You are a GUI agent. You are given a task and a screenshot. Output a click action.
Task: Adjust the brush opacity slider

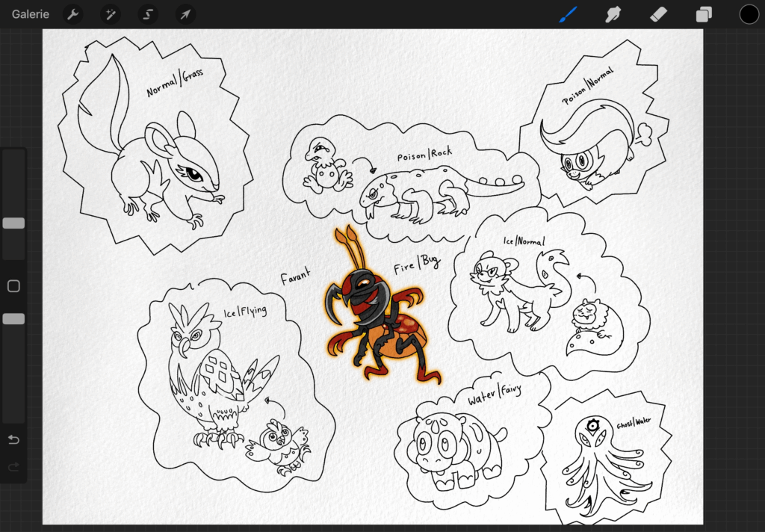[13, 318]
